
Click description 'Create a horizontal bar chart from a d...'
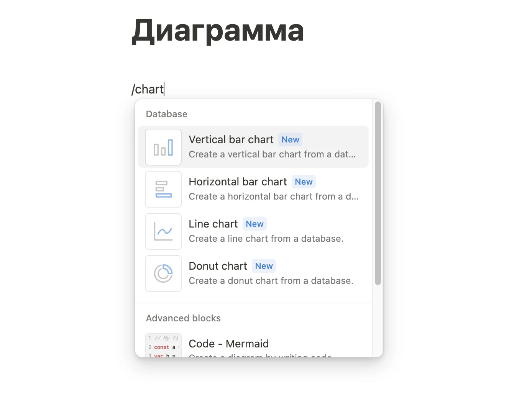click(x=274, y=196)
